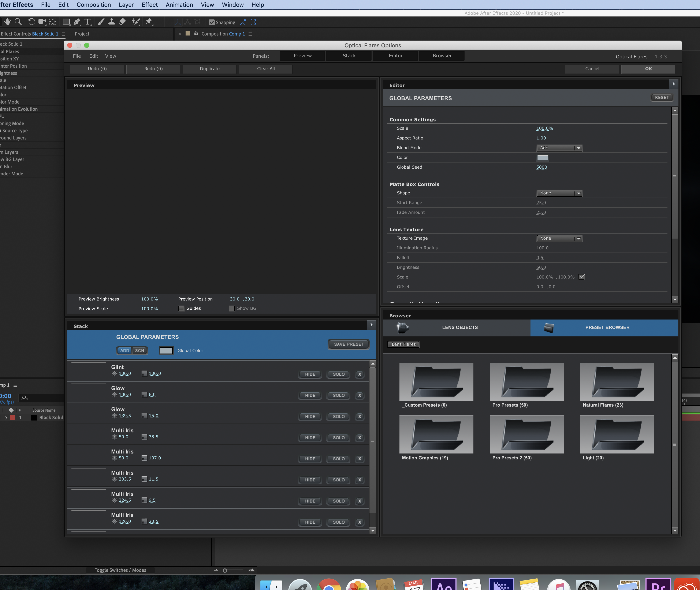Viewport: 700px width, 590px height.
Task: Uncheck the Lens Texture Scale link checkbox
Action: point(582,277)
